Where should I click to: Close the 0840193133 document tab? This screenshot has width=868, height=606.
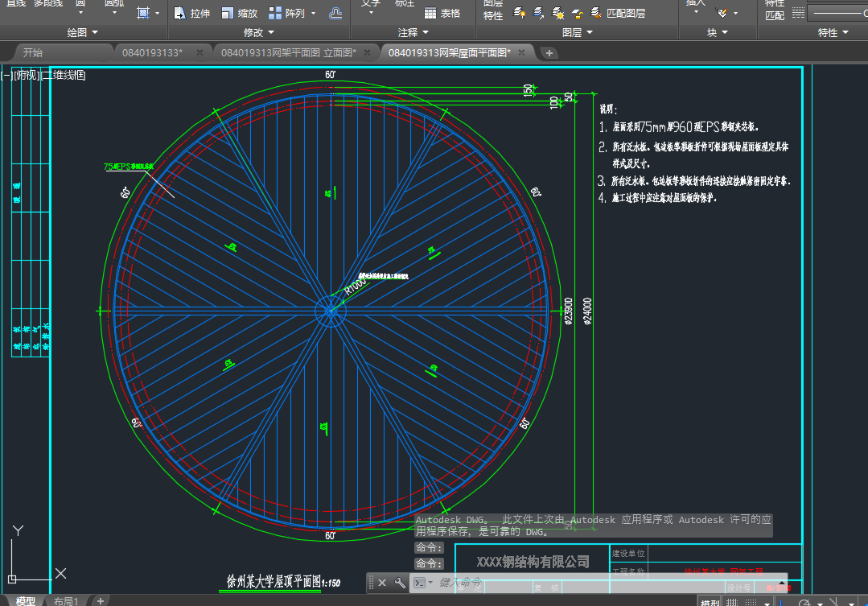tap(200, 52)
